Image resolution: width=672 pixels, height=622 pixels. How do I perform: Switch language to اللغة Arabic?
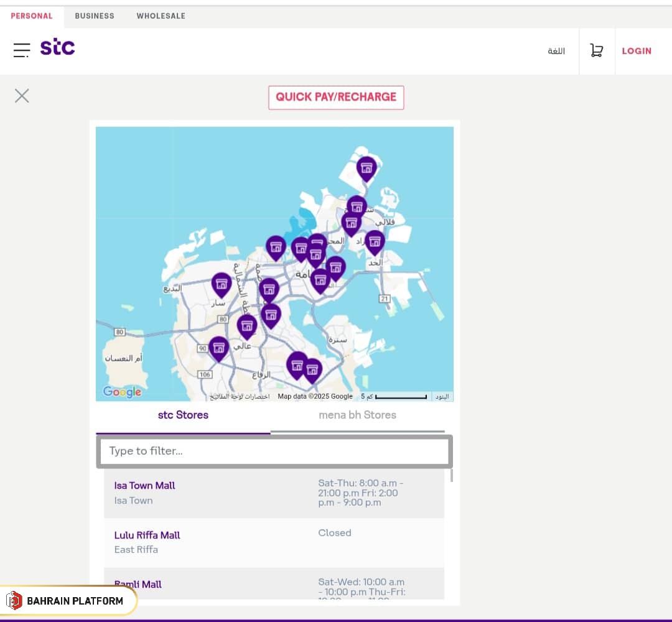pyautogui.click(x=556, y=52)
